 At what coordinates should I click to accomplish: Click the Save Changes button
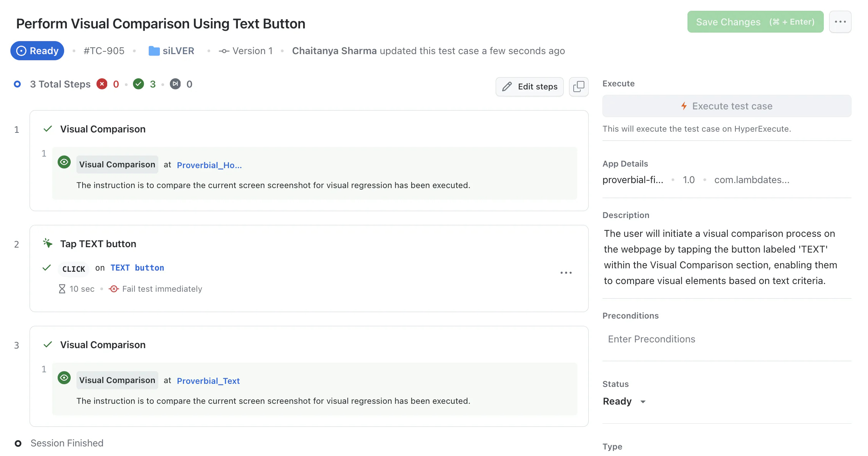(755, 22)
